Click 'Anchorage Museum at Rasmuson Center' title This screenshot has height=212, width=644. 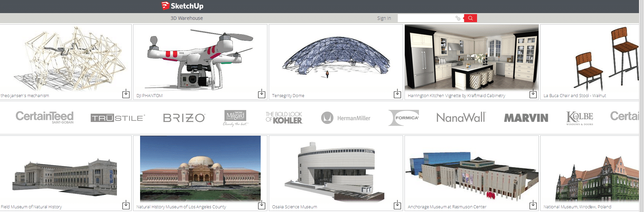(447, 207)
